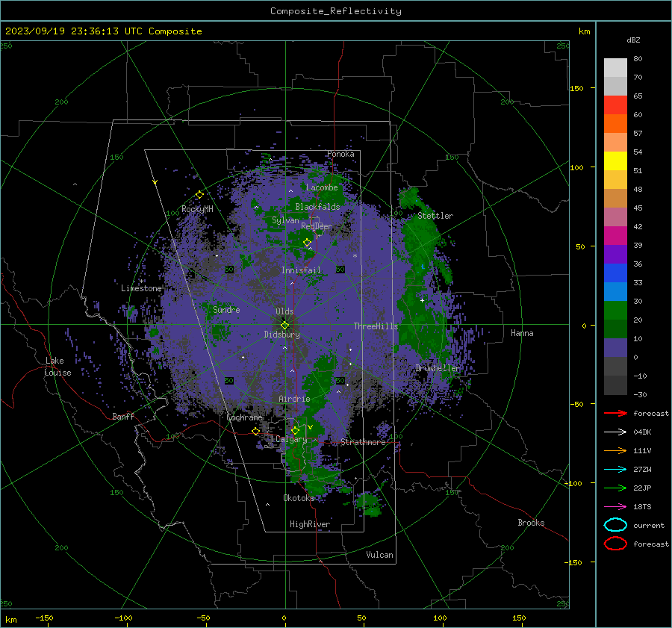
Task: Click the 'current' legend text
Action: (649, 525)
